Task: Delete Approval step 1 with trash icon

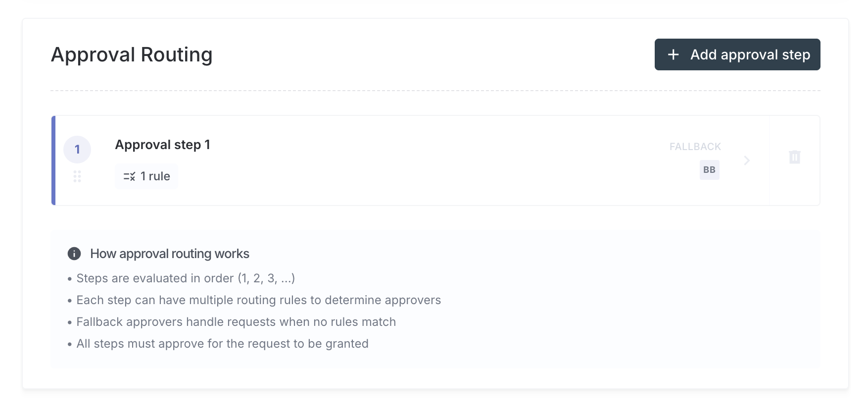Action: pyautogui.click(x=794, y=157)
